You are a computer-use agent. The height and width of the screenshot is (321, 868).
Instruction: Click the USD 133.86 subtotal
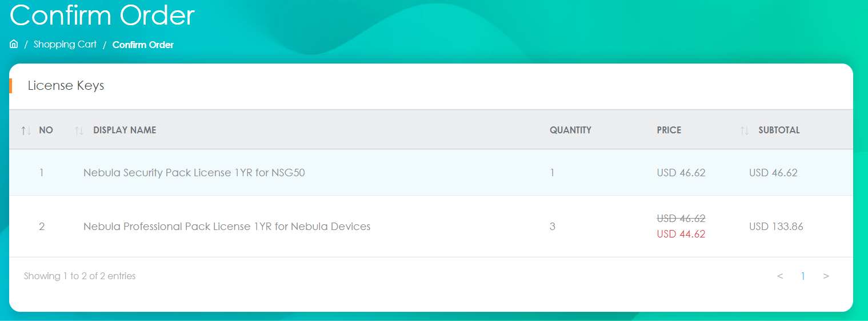coord(776,226)
